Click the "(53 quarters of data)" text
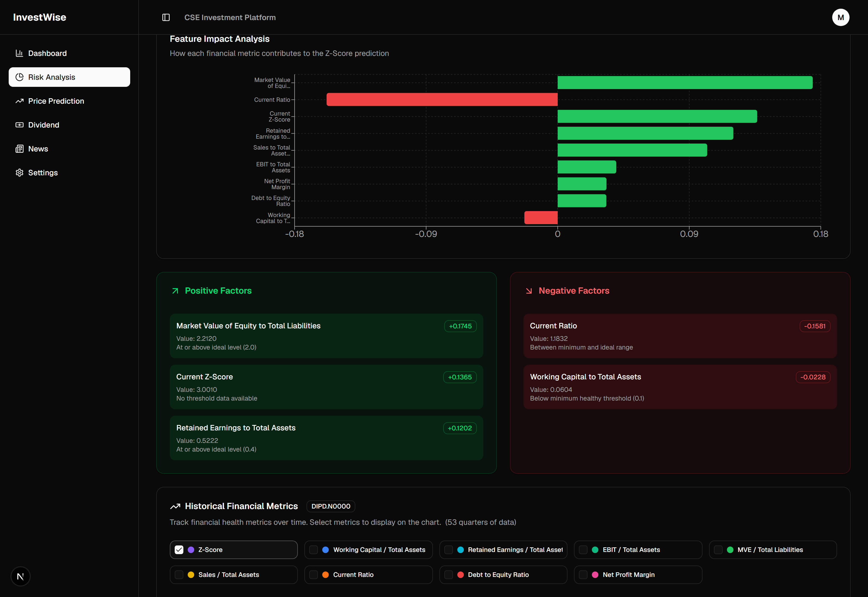 [x=480, y=522]
